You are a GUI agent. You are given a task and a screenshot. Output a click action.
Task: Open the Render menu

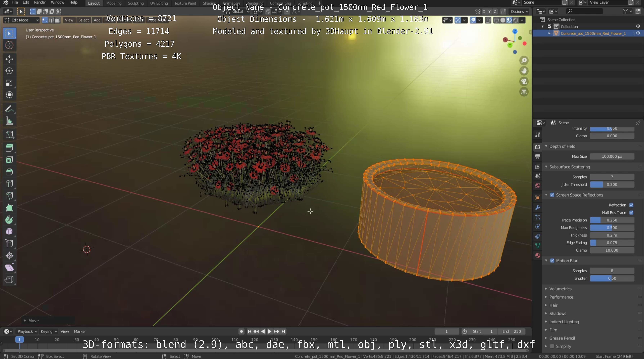click(x=40, y=3)
